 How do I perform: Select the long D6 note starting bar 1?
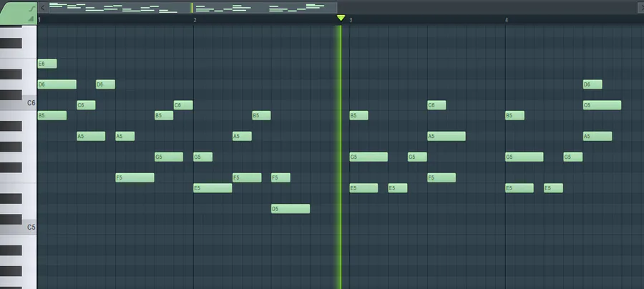[57, 84]
